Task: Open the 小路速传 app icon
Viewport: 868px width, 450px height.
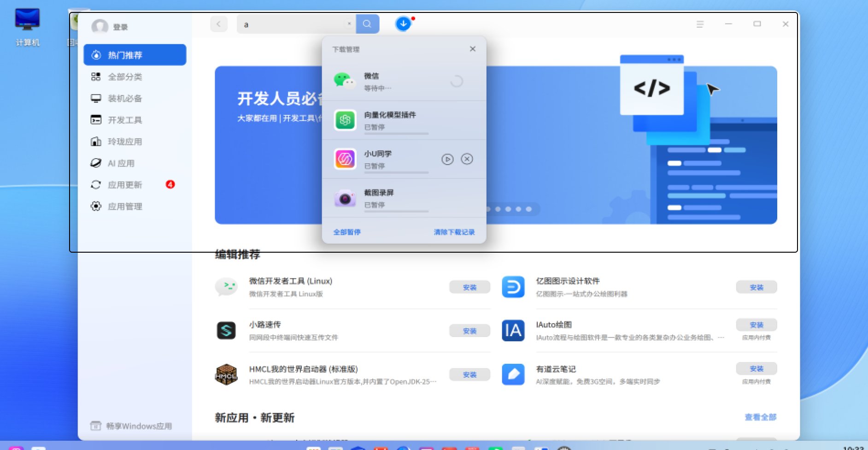Action: pos(226,331)
